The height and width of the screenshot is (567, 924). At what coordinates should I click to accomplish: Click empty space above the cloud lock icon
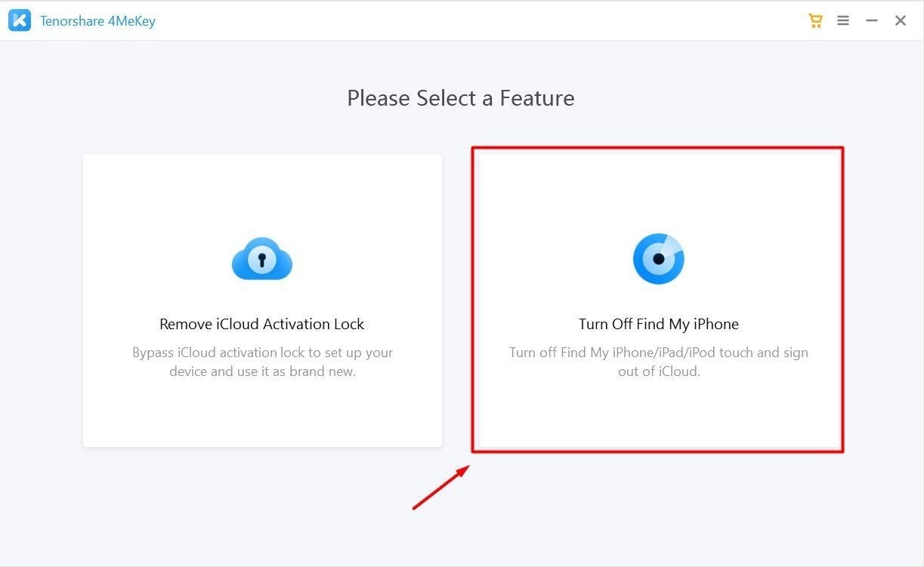click(x=262, y=196)
